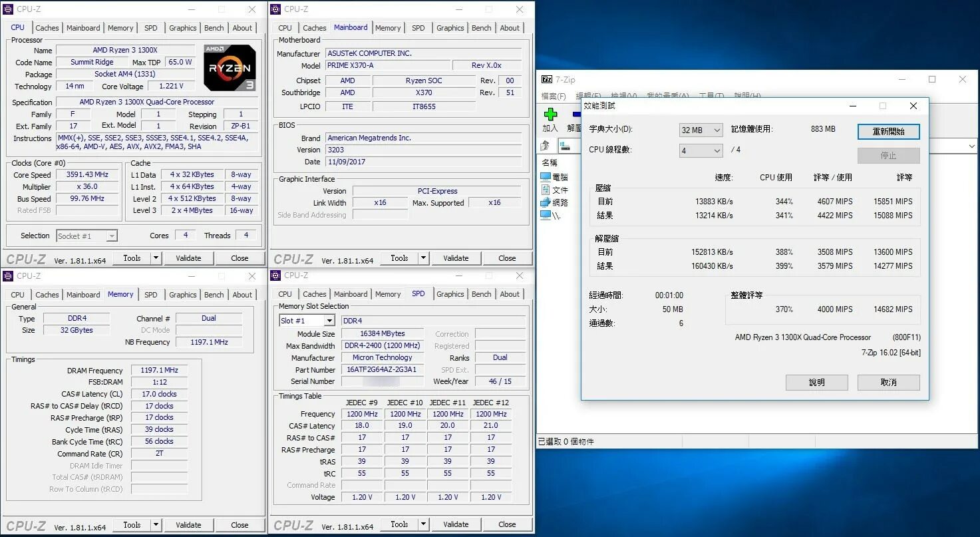Open the Tools arrow in the Mainboard window
This screenshot has width=980, height=537.
(x=424, y=258)
